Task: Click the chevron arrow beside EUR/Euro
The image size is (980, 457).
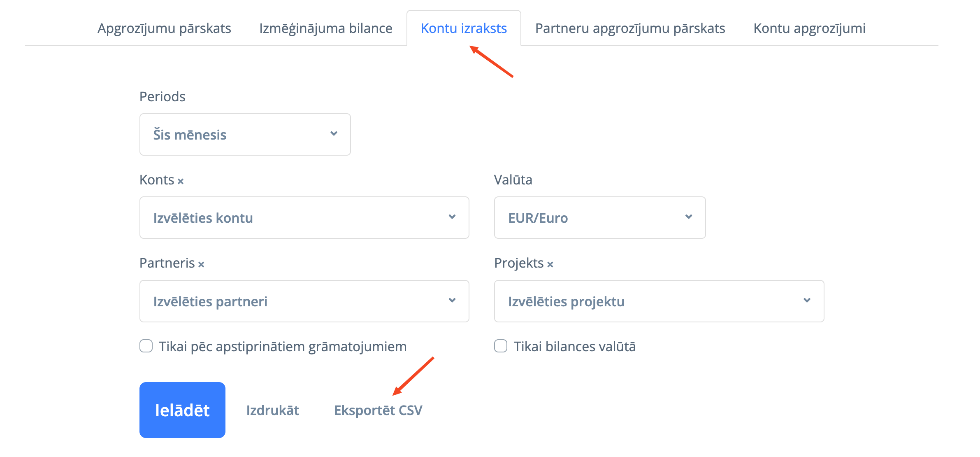Action: pyautogui.click(x=688, y=217)
